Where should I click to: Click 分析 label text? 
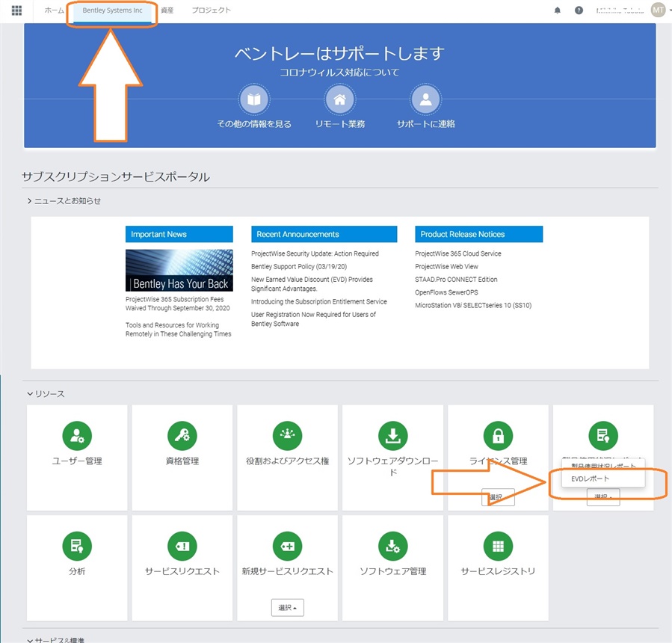(77, 571)
